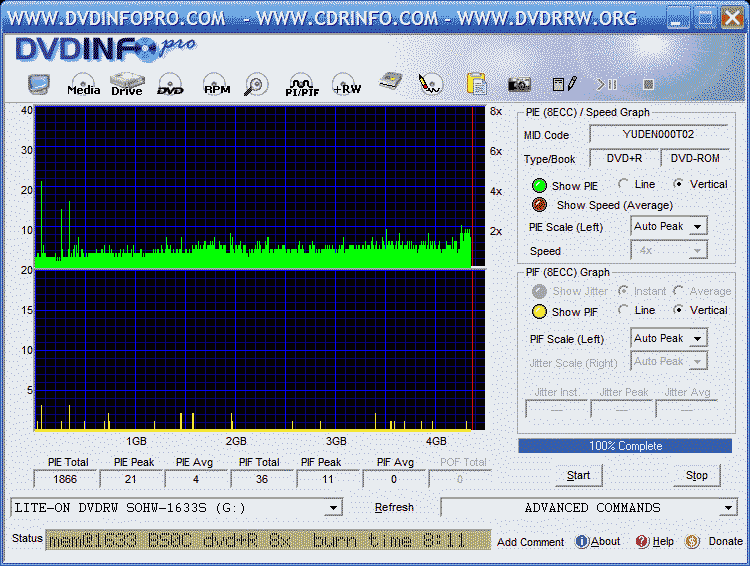Click the PIF Avg value 0
The width and height of the screenshot is (750, 566).
click(x=394, y=479)
